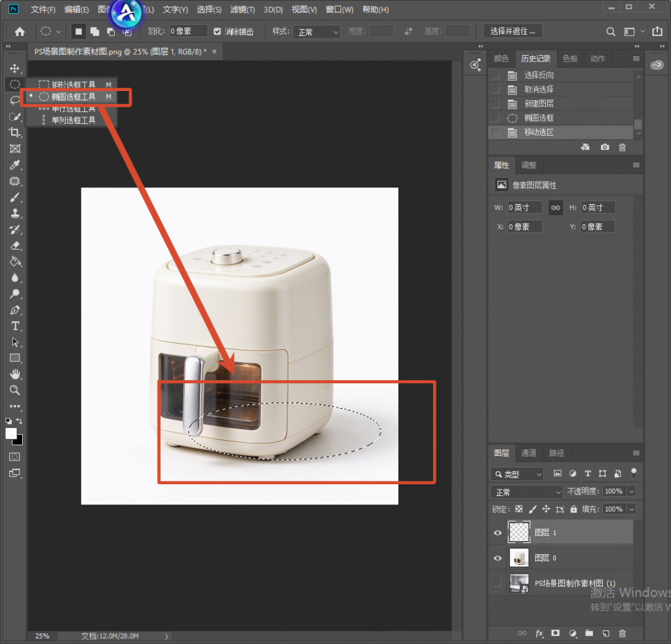Click the foreground color swatch
This screenshot has width=671, height=644.
point(11,434)
